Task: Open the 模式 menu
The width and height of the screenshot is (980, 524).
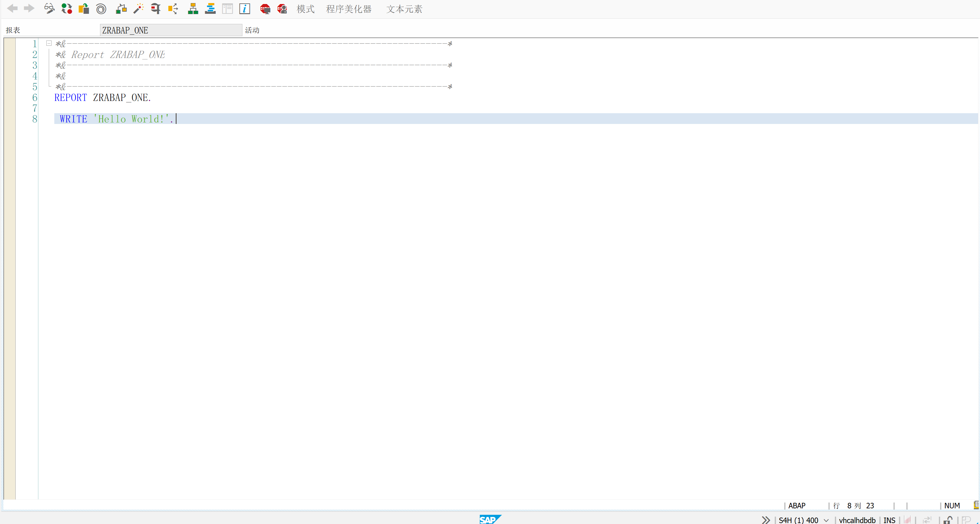Action: (x=306, y=9)
